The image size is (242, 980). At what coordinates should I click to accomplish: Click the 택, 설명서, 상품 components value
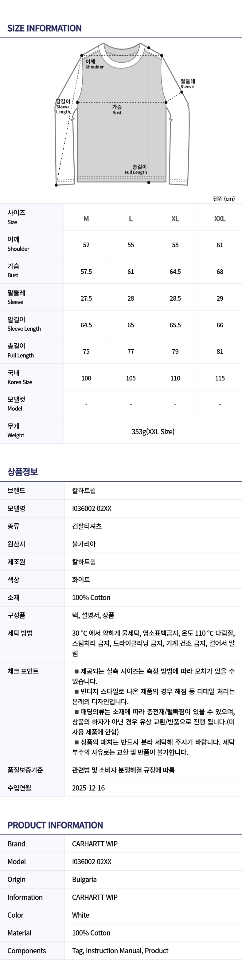[x=93, y=615]
